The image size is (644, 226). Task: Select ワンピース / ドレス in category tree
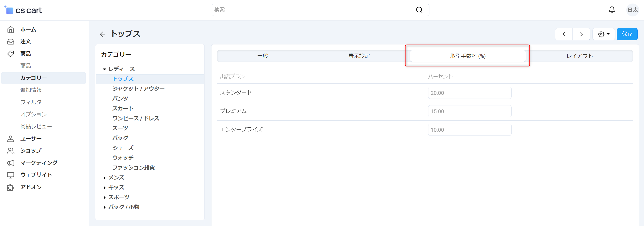point(136,118)
